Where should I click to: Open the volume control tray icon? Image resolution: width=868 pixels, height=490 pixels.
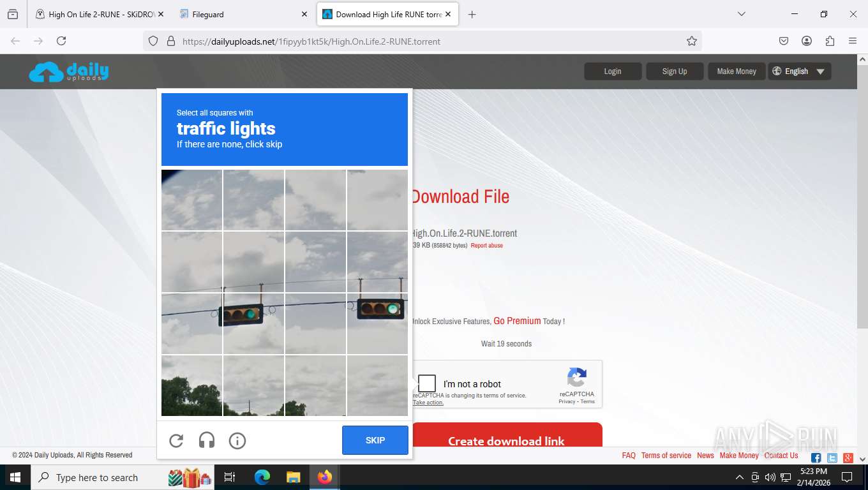pyautogui.click(x=770, y=477)
